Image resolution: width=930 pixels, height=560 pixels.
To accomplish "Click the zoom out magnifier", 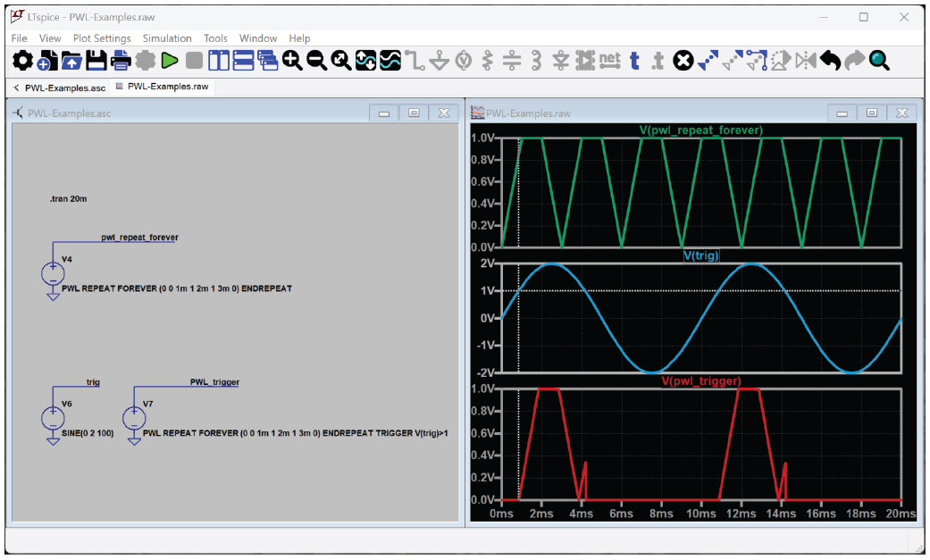I will pyautogui.click(x=316, y=61).
